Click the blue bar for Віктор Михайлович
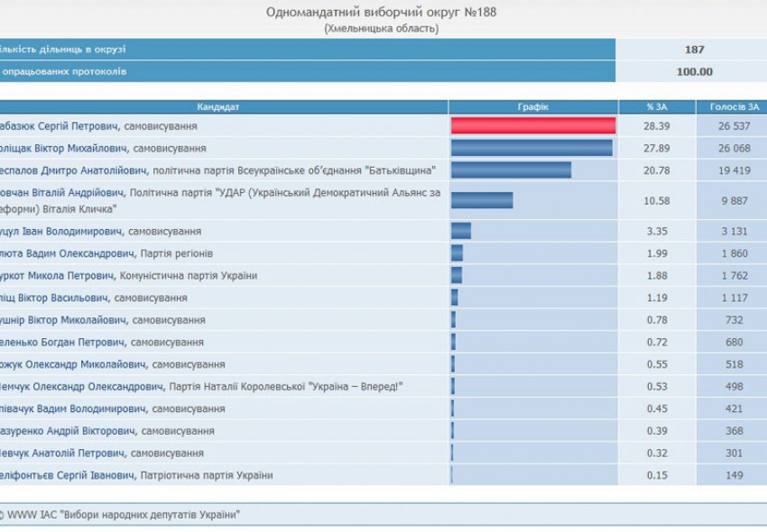This screenshot has width=767, height=532. coord(531,148)
